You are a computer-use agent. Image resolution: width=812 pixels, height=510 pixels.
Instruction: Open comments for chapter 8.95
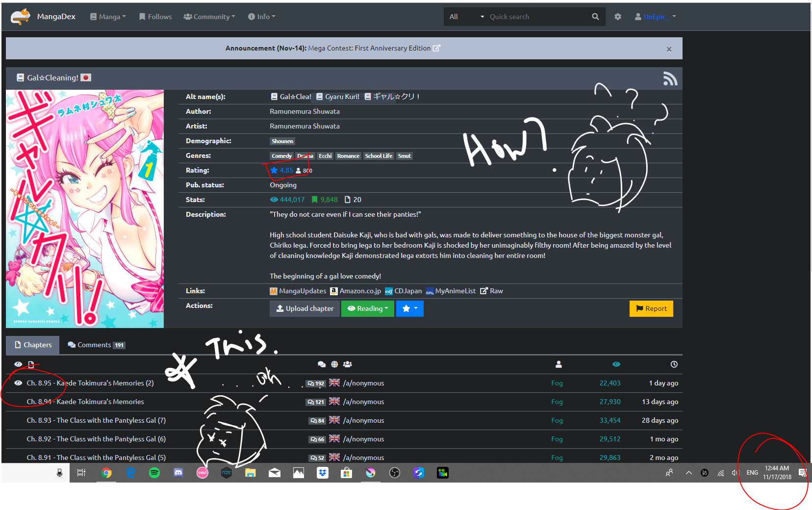pyautogui.click(x=316, y=383)
